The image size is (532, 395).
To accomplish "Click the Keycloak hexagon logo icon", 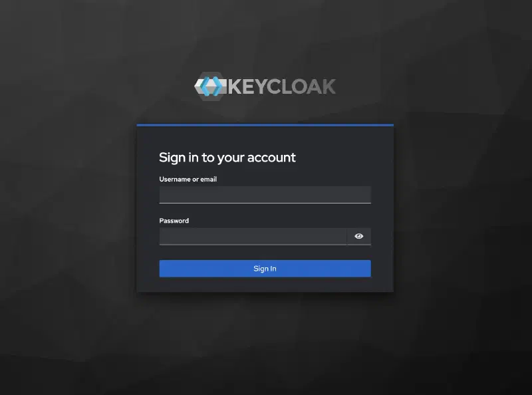I will coord(210,86).
